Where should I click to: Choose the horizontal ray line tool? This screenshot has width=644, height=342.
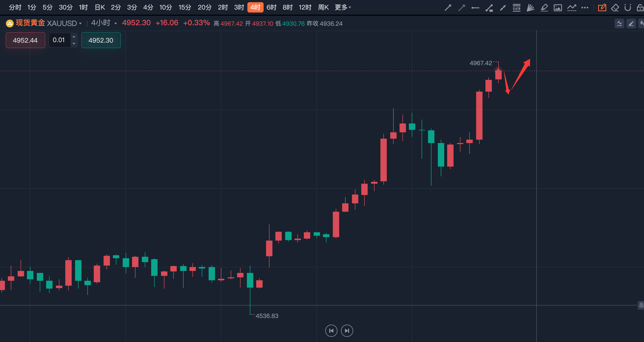point(475,8)
